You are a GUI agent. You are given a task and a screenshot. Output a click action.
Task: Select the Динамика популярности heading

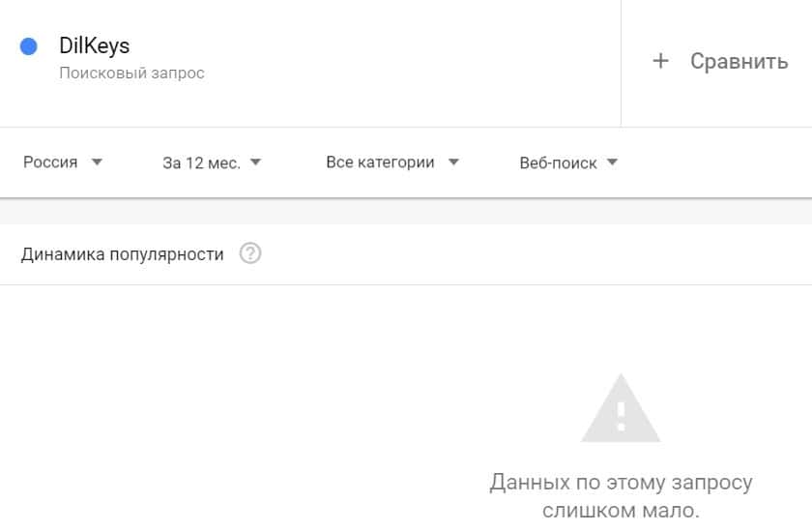(x=122, y=254)
